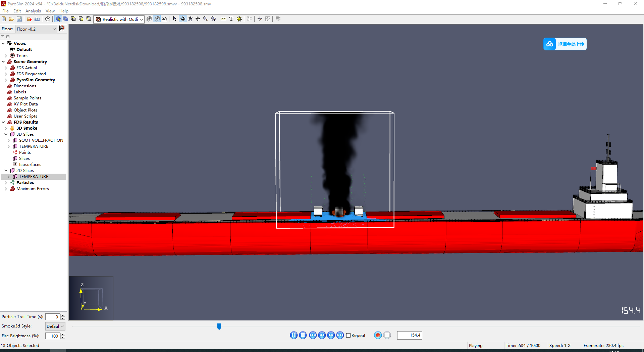Collapse the Views tree node
Screen dimensions: 644x352
click(x=3, y=44)
